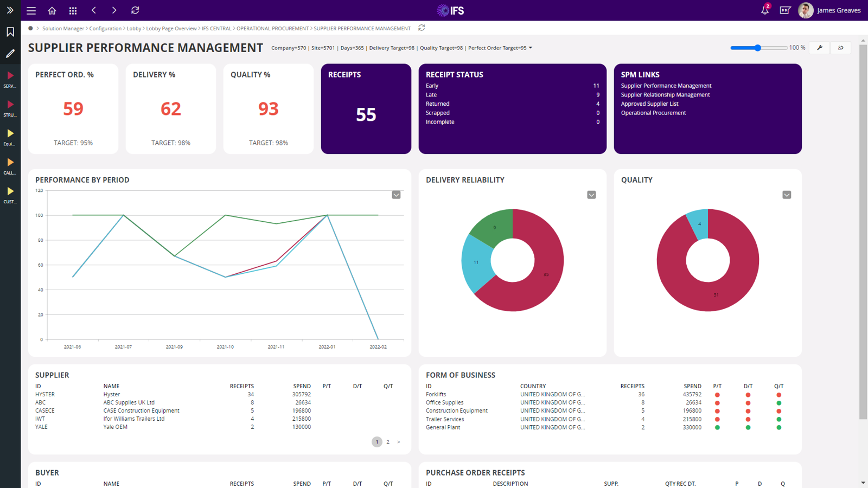Expand the left navigation panel chevrons
The height and width of the screenshot is (488, 868).
point(10,10)
